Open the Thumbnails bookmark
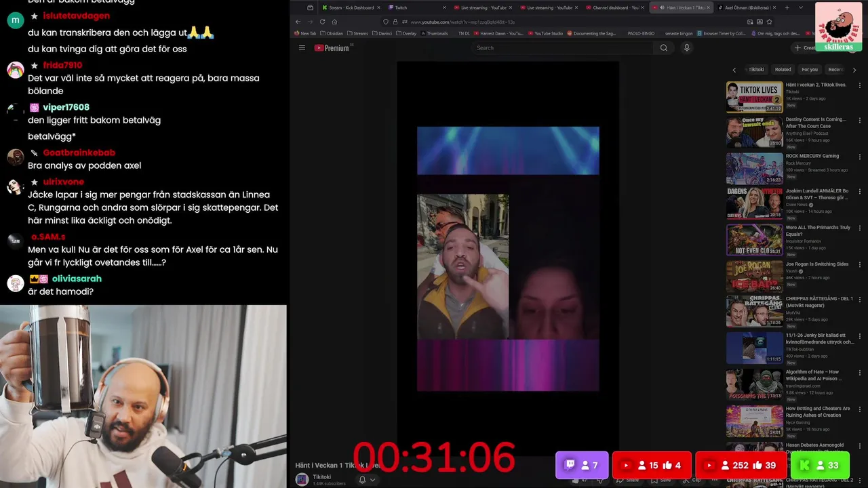868x488 pixels. [x=434, y=33]
